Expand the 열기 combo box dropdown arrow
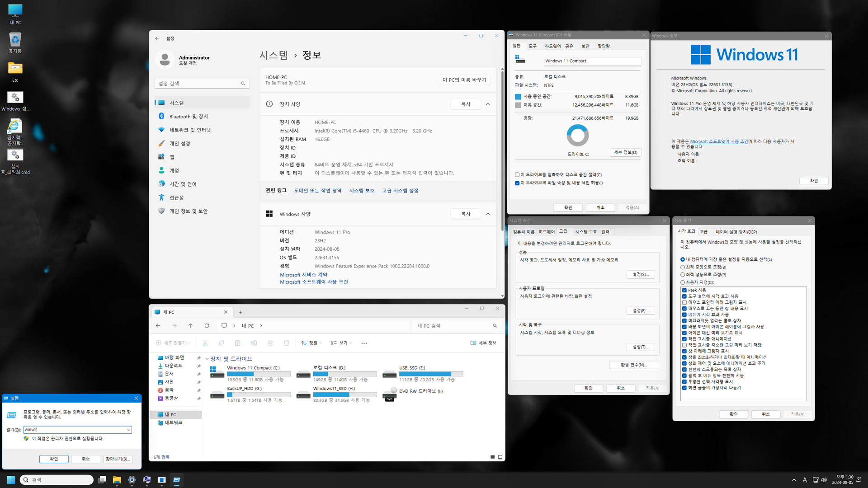Viewport: 868px width, 488px height. click(x=129, y=430)
